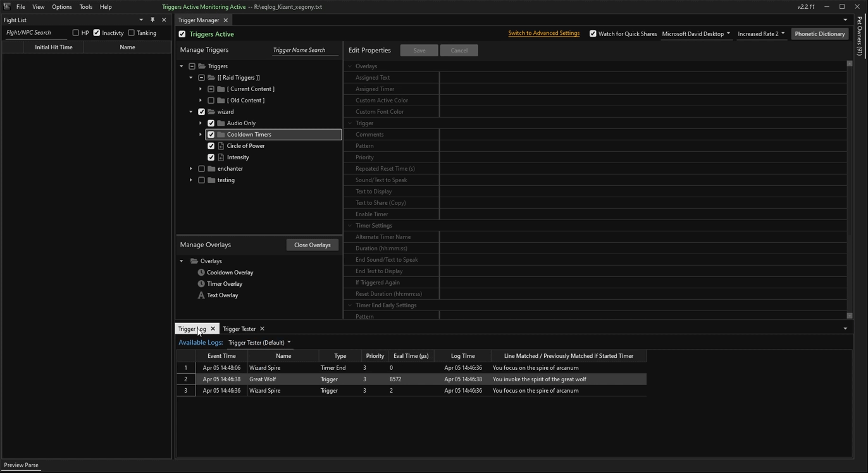Click the Overlays folder icon
Screen dimensions: 868x473
[194, 261]
